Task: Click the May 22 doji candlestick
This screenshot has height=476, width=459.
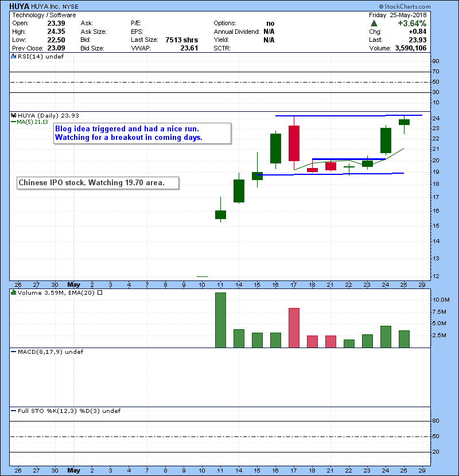Action: pos(349,167)
